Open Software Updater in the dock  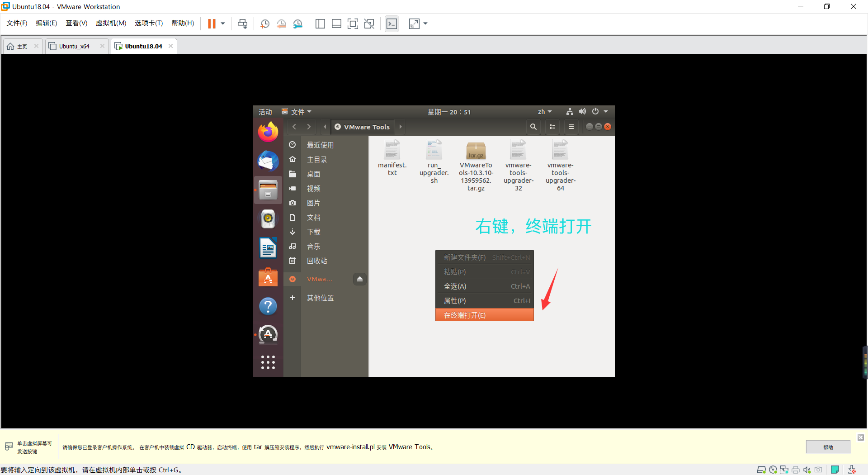click(x=268, y=335)
